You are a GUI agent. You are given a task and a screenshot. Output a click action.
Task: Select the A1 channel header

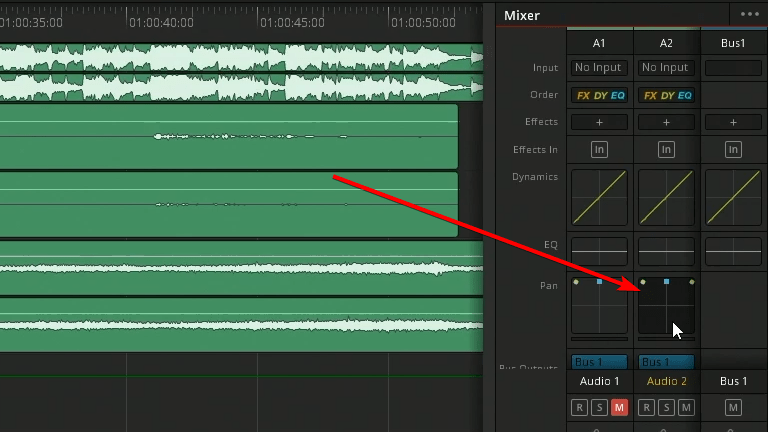coord(599,43)
